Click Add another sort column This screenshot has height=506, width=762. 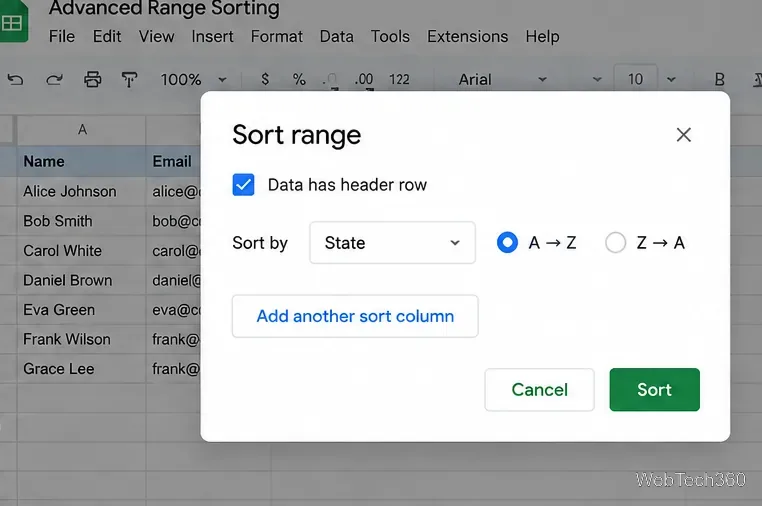(355, 316)
